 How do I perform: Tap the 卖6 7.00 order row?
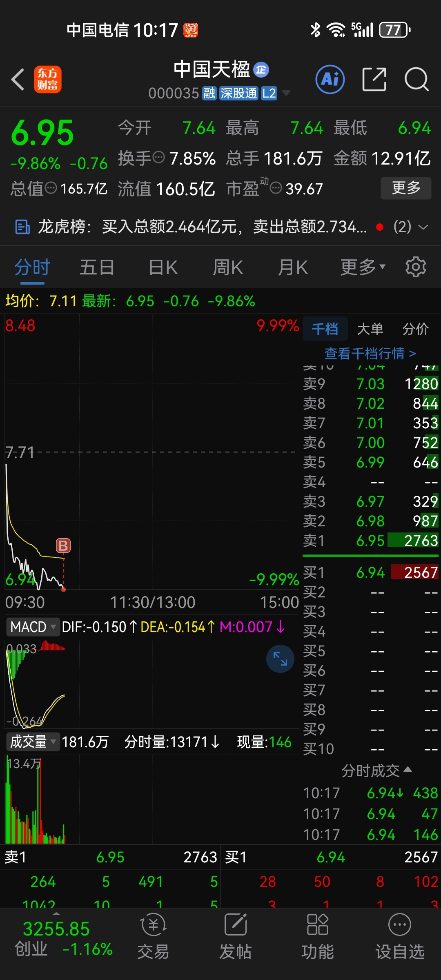click(x=371, y=443)
